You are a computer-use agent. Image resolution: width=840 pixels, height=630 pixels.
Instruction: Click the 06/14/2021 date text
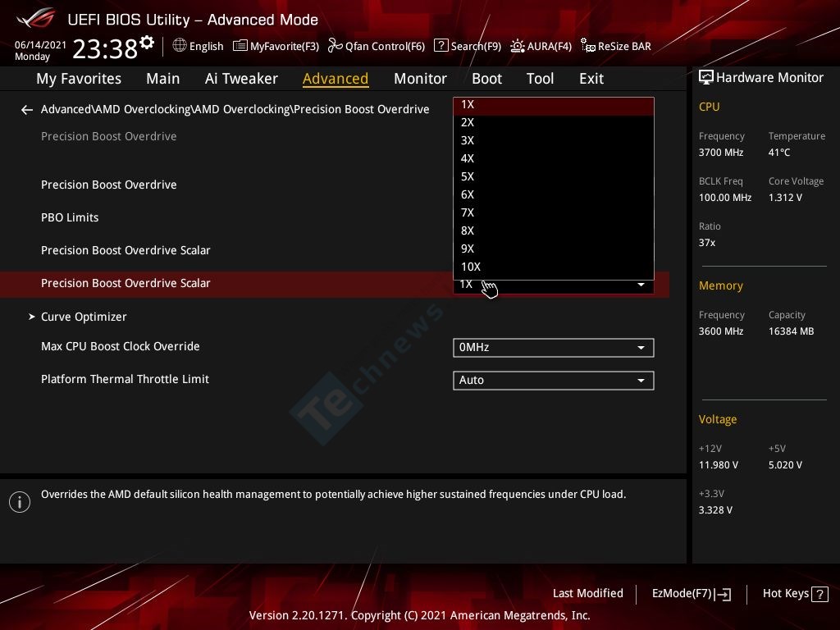pyautogui.click(x=40, y=45)
